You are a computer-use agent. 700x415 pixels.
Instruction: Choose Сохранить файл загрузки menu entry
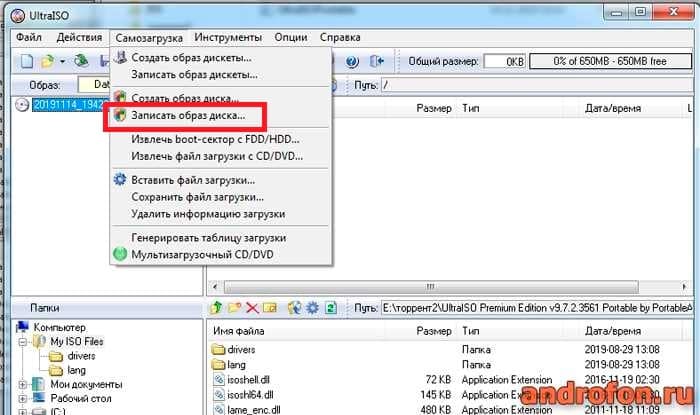coord(221,197)
